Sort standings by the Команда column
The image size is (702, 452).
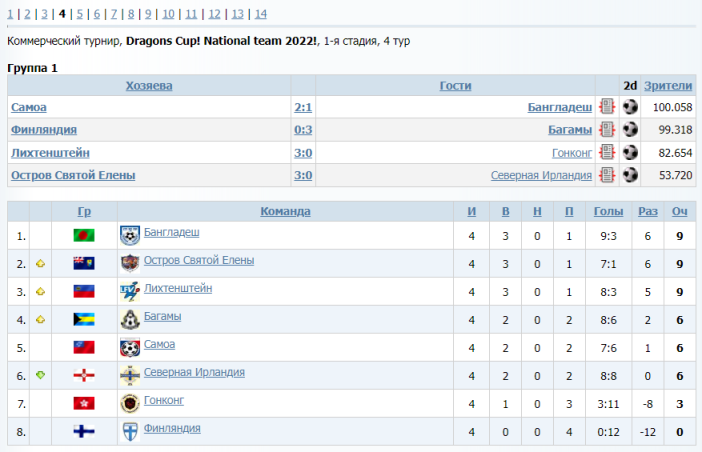(x=285, y=211)
